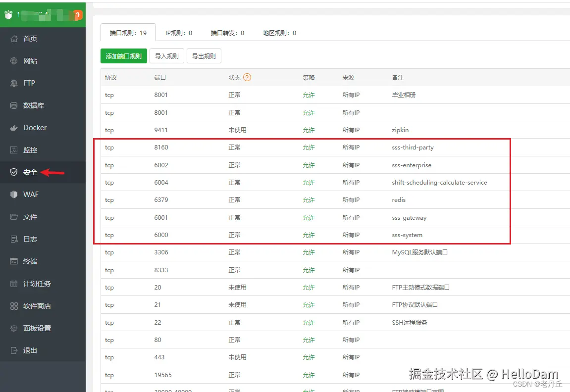Click the 监控 monitor icon
Viewport: 570px width, 392px height.
click(14, 150)
